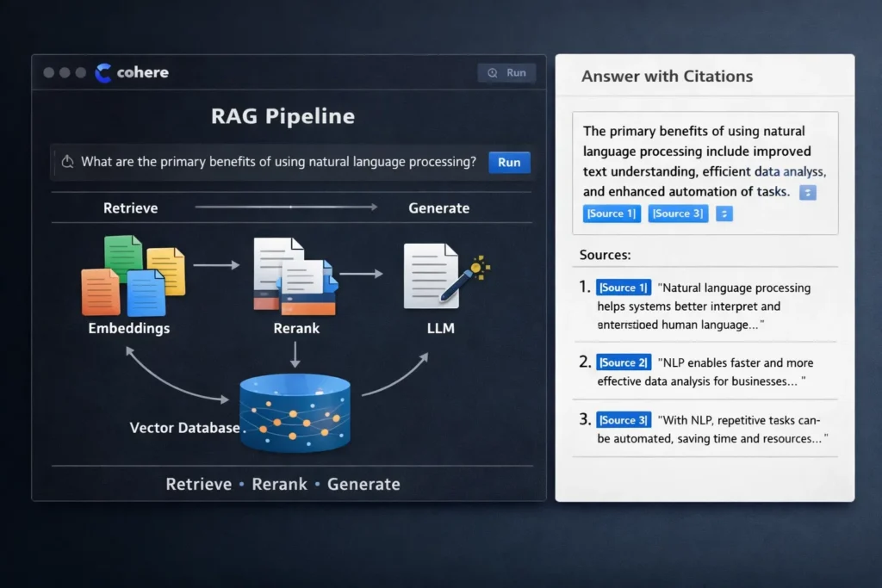Open the [Source 1] citation chip
This screenshot has height=588, width=882.
point(612,213)
